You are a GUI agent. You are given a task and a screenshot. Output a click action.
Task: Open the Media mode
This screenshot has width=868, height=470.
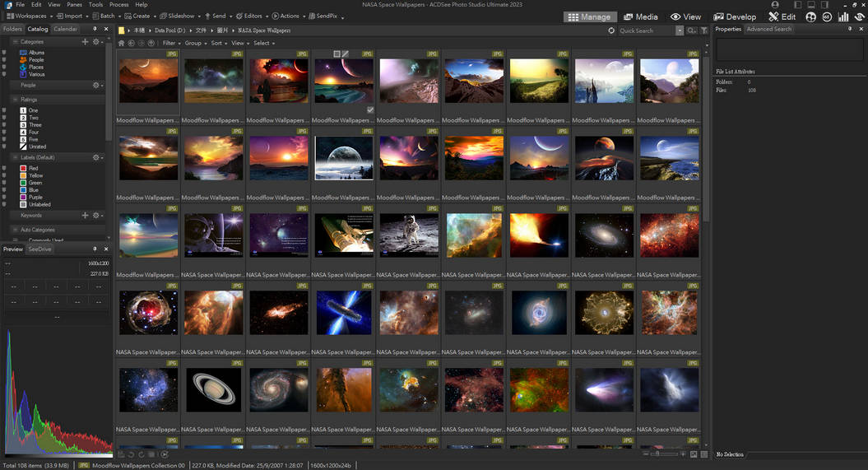pyautogui.click(x=641, y=16)
